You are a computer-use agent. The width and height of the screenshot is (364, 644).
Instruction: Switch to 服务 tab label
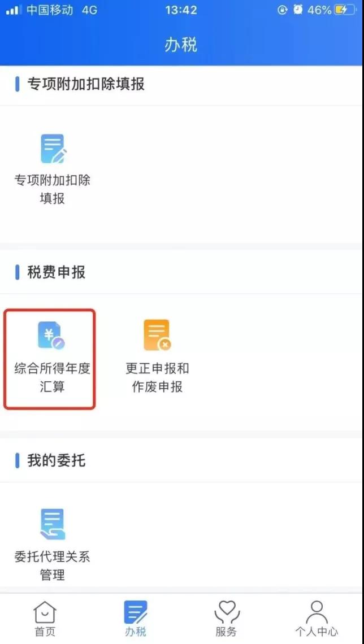coord(227,631)
